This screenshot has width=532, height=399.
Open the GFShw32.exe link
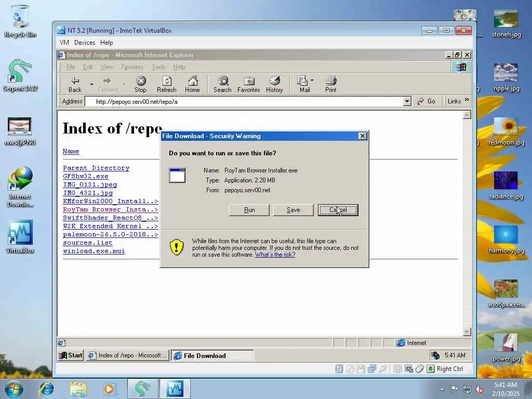pos(86,177)
